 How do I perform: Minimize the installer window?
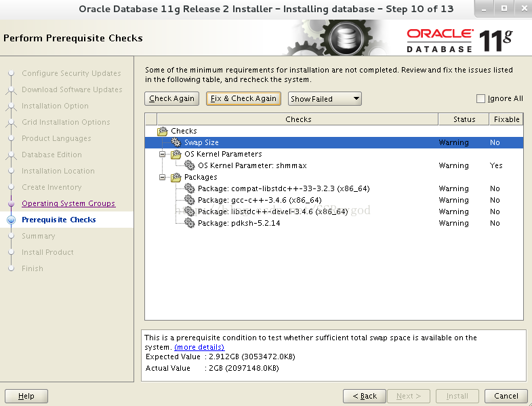coord(484,9)
